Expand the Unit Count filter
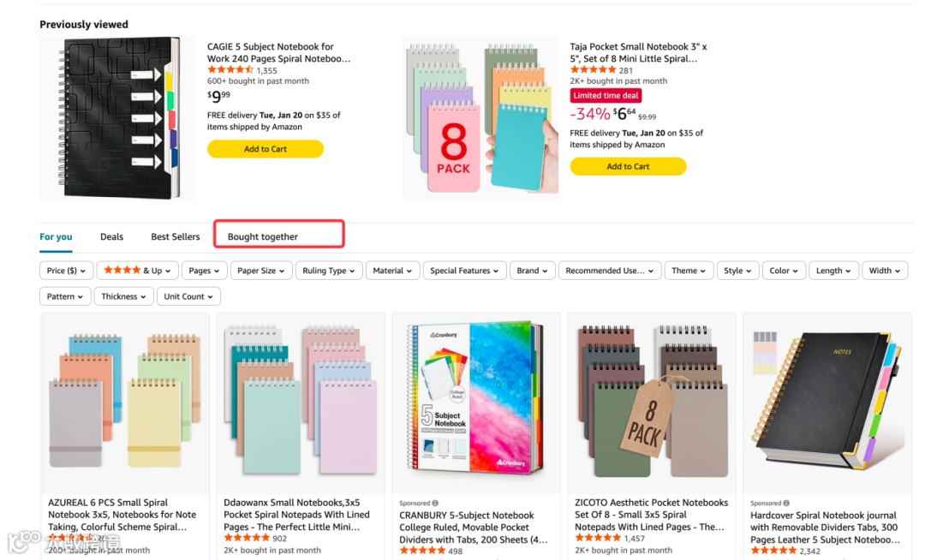This screenshot has height=560, width=925. tap(188, 296)
